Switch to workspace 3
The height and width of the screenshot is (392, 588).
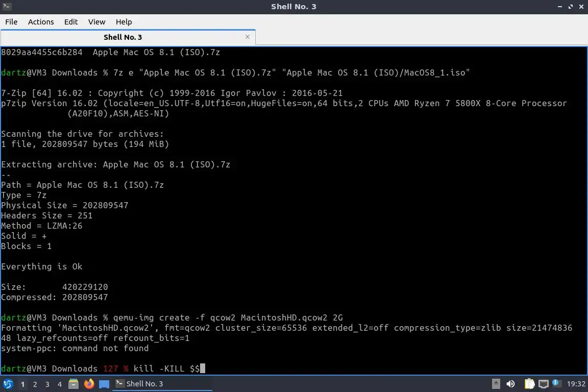(47, 384)
